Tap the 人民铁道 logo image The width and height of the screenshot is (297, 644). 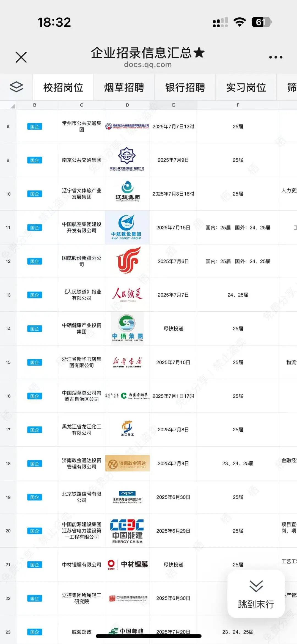(128, 294)
